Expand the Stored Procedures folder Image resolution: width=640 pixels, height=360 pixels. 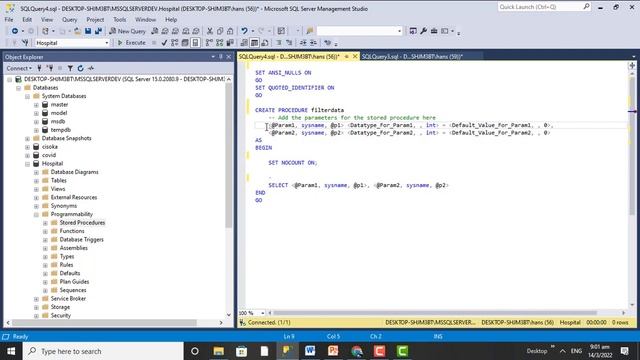coord(45,223)
